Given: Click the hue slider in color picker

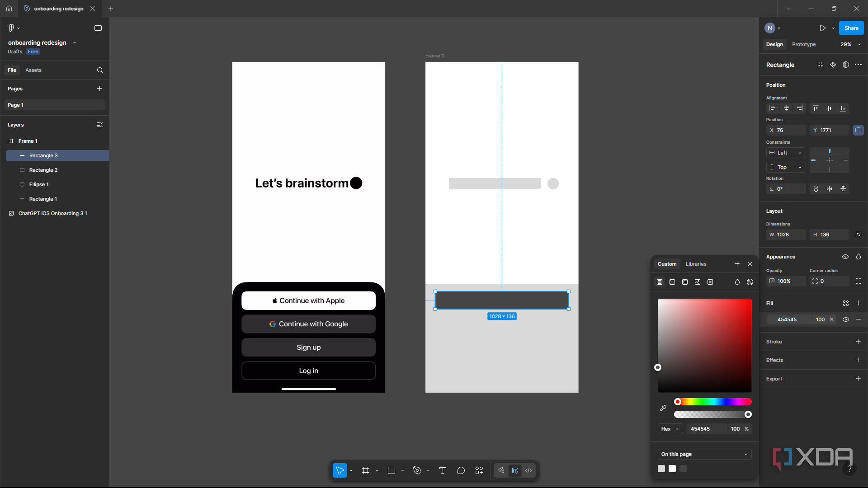Looking at the screenshot, I should pyautogui.click(x=713, y=402).
